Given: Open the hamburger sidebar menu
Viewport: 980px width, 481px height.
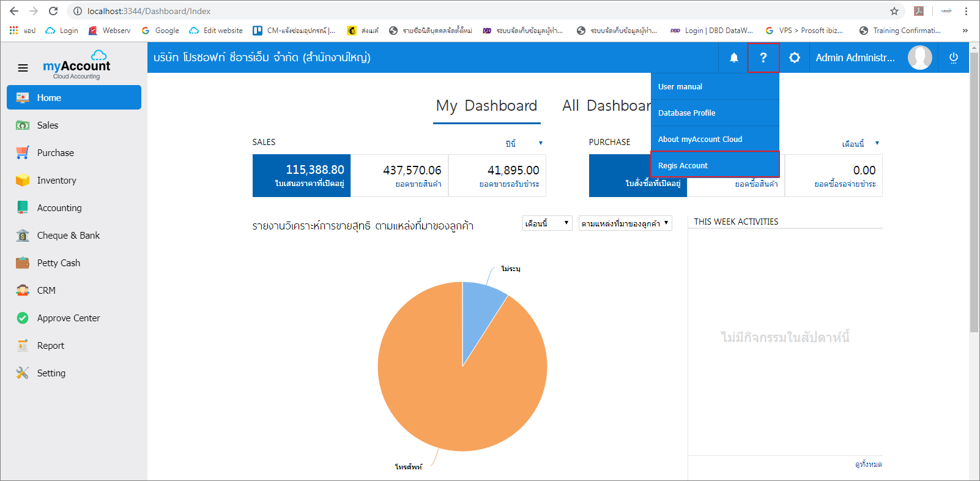Looking at the screenshot, I should tap(23, 68).
